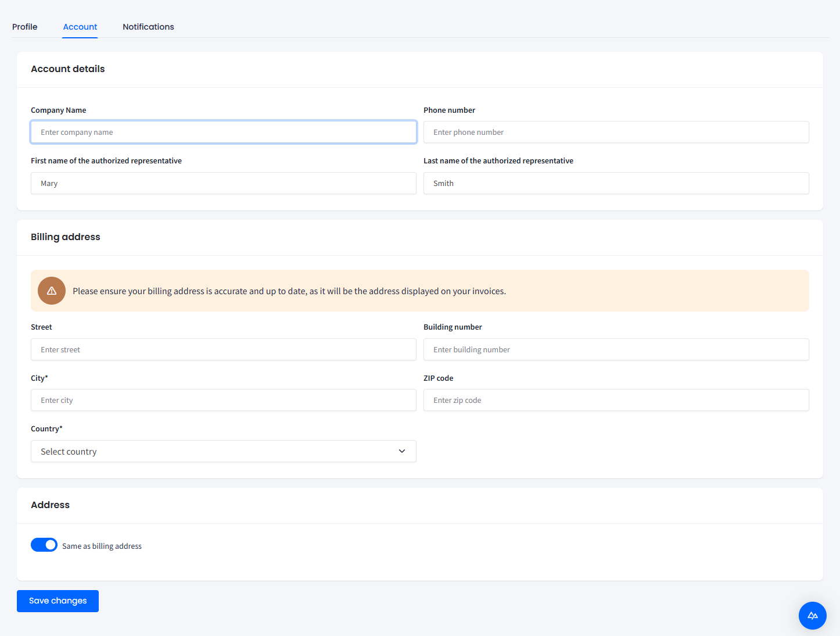Click the Same as billing address label
This screenshot has height=636, width=840.
coord(102,546)
